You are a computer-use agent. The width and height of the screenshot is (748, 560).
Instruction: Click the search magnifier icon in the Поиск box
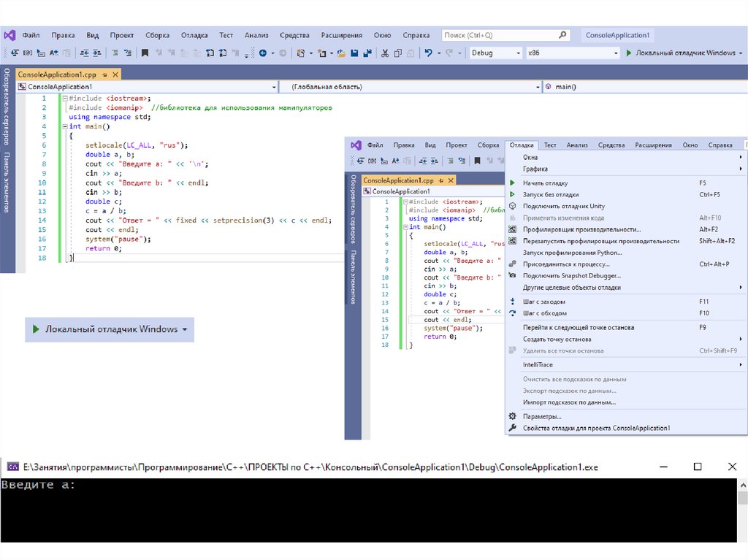pos(562,35)
